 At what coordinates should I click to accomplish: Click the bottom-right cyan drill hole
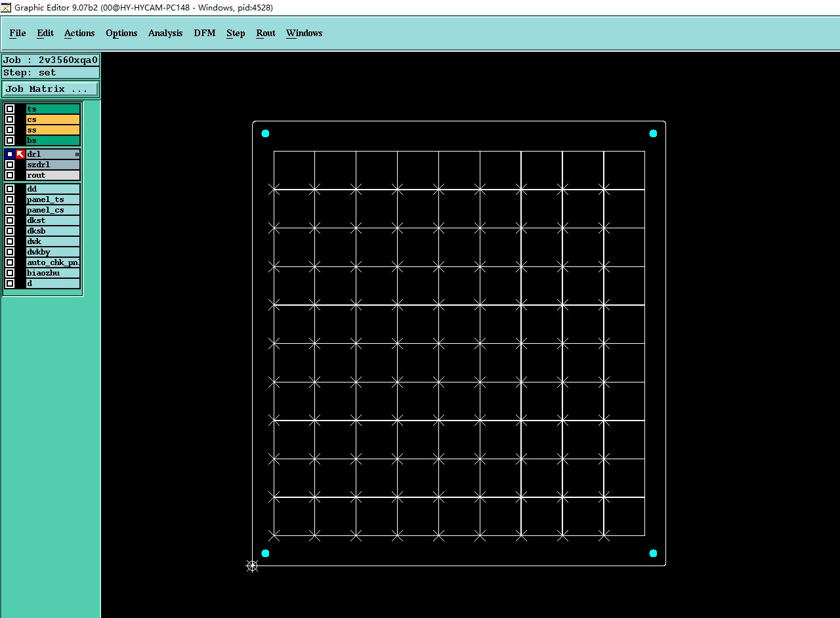click(x=653, y=553)
